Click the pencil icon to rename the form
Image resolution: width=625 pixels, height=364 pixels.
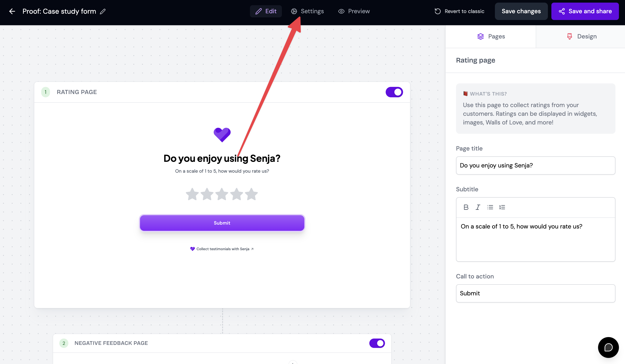[x=103, y=12]
